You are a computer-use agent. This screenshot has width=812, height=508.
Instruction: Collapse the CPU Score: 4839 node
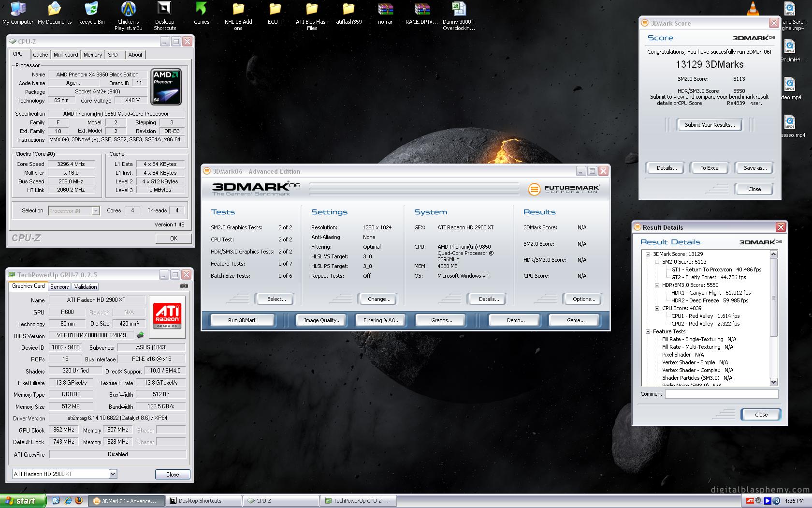pyautogui.click(x=657, y=308)
